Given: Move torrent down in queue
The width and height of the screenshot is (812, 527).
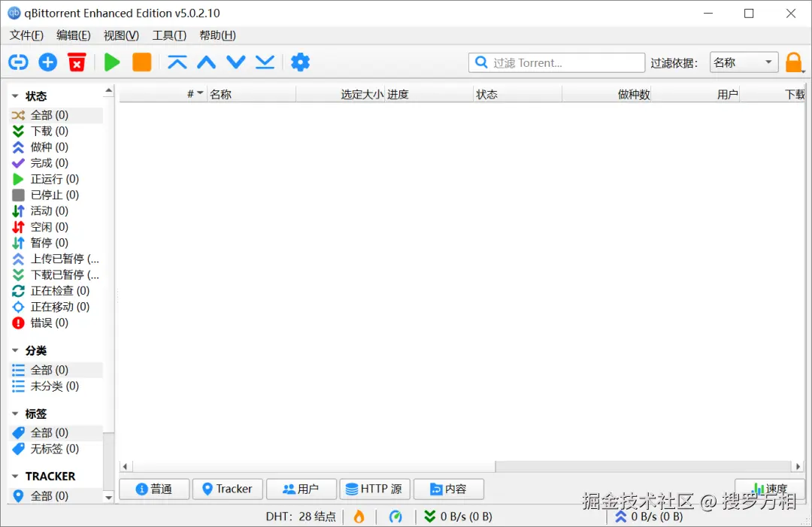Looking at the screenshot, I should point(235,62).
